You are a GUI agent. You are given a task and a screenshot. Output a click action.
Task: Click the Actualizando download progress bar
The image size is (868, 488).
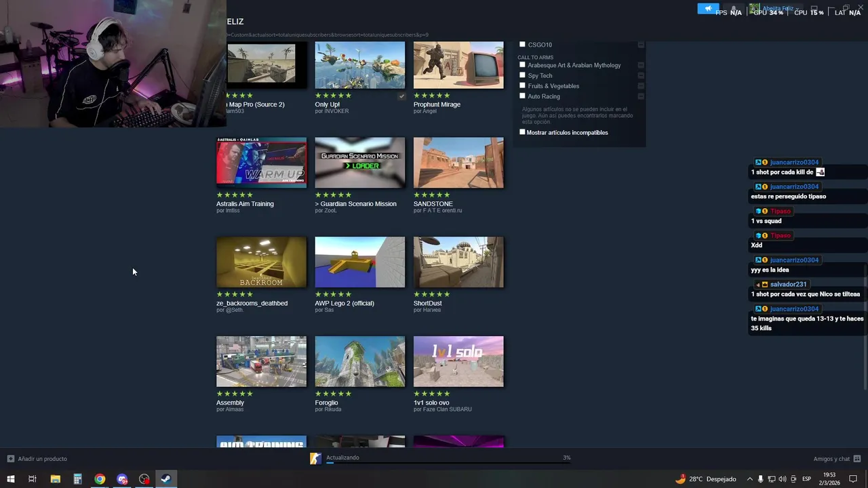click(x=448, y=464)
